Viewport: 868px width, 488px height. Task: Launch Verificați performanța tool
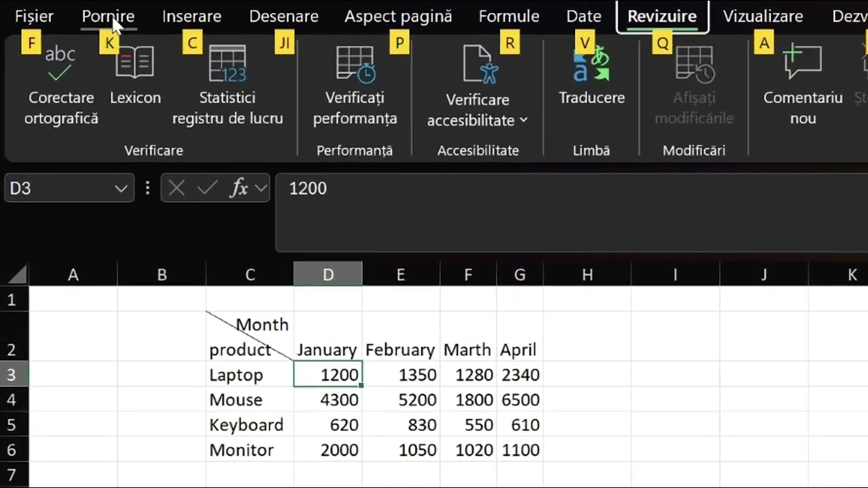[x=355, y=85]
